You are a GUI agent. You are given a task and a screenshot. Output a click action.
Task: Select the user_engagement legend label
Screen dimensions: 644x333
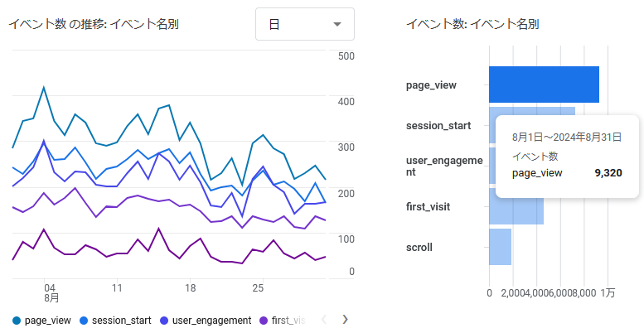212,321
